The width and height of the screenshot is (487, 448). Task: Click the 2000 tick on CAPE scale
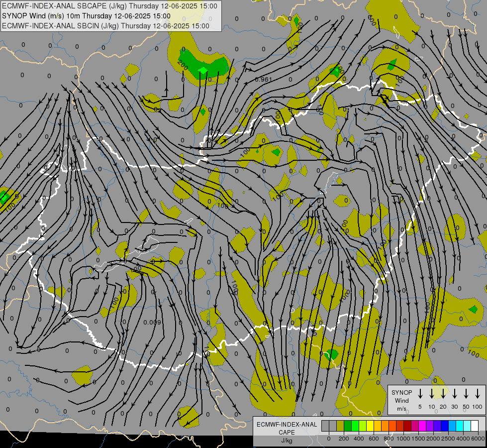click(433, 439)
